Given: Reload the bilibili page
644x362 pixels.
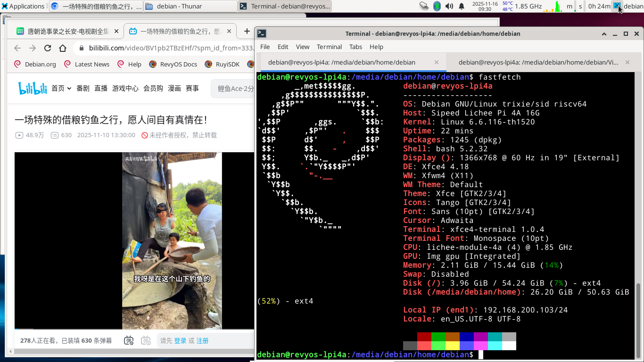Looking at the screenshot, I should tap(48, 48).
